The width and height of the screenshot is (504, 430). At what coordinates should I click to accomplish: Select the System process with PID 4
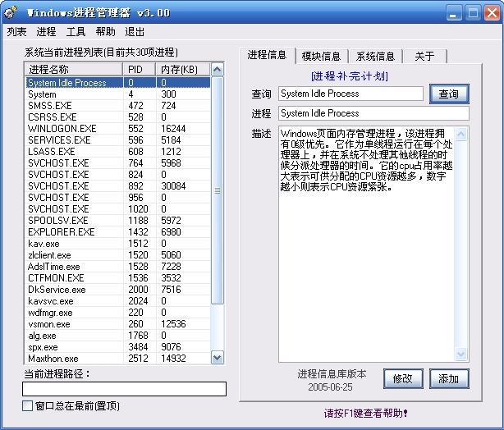tap(118, 94)
